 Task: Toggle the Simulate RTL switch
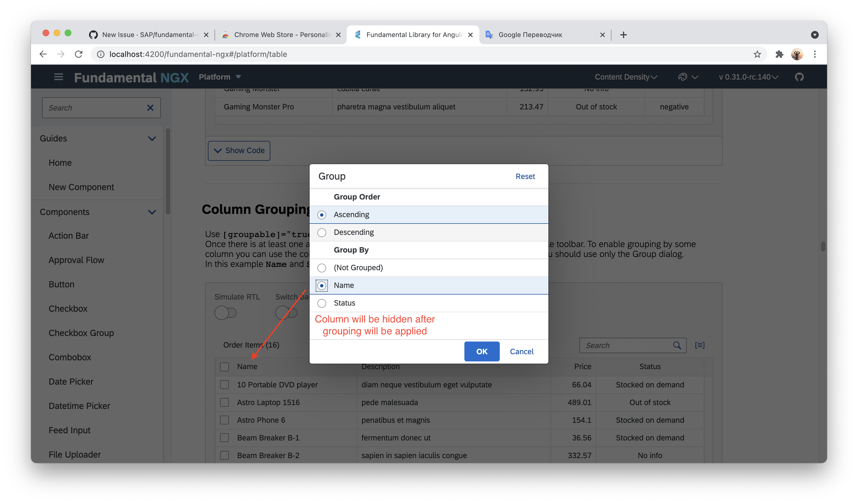225,313
